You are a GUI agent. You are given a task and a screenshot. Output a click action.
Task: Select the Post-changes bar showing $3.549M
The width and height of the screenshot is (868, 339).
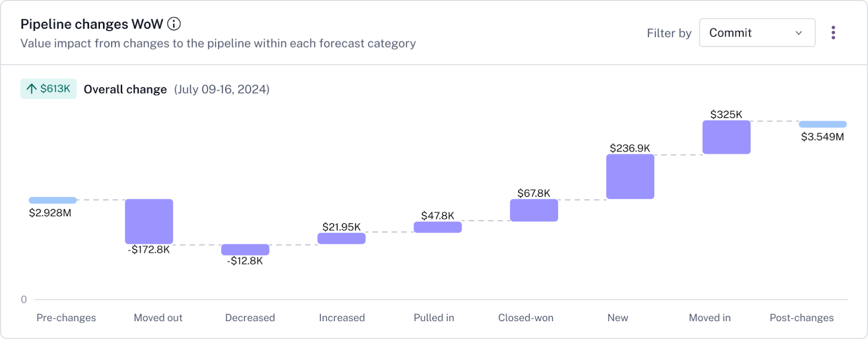(822, 123)
